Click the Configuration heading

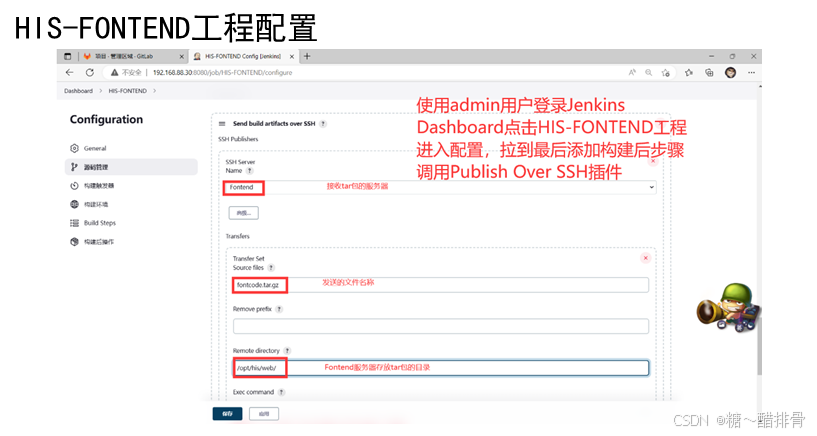(106, 120)
